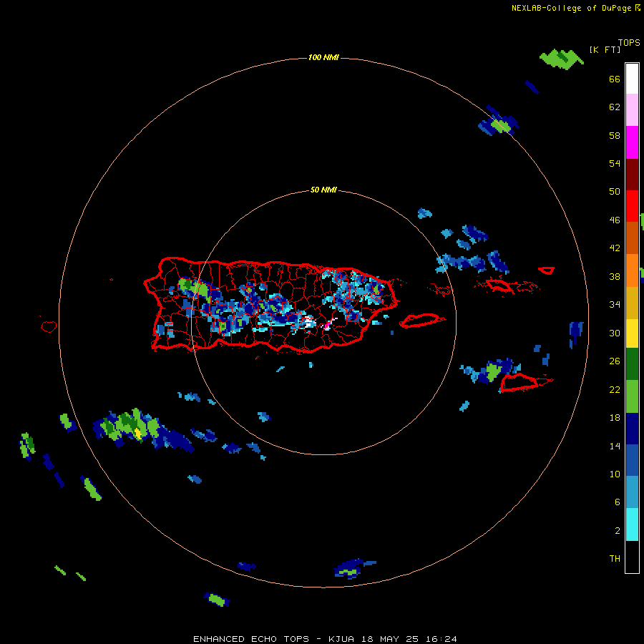Click the yellow 30-34 kft legend swatch

point(632,333)
